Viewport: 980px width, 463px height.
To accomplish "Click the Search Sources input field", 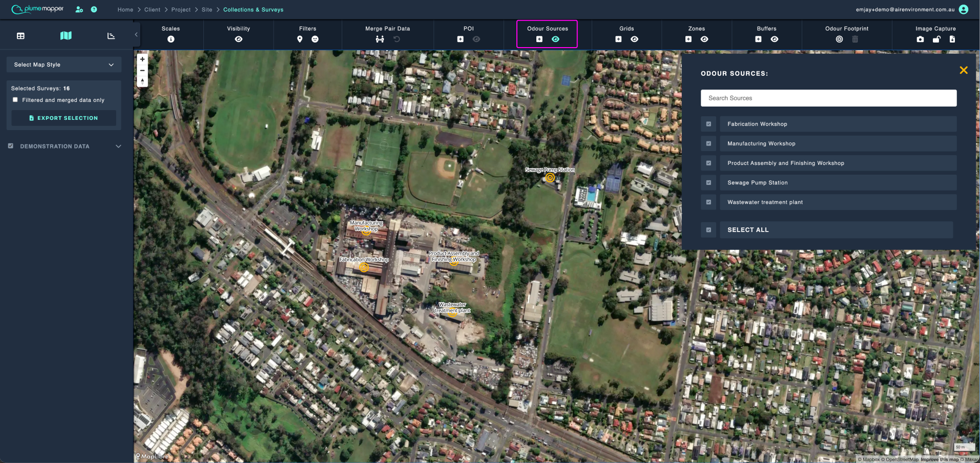I will (x=828, y=98).
